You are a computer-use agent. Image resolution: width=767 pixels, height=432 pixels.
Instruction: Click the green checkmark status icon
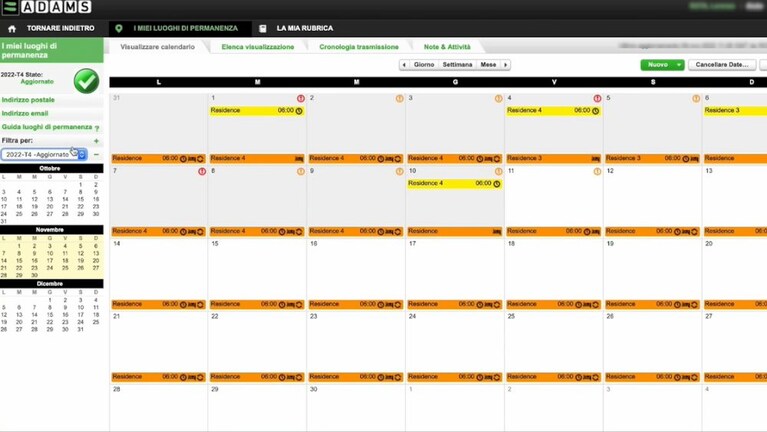click(87, 81)
